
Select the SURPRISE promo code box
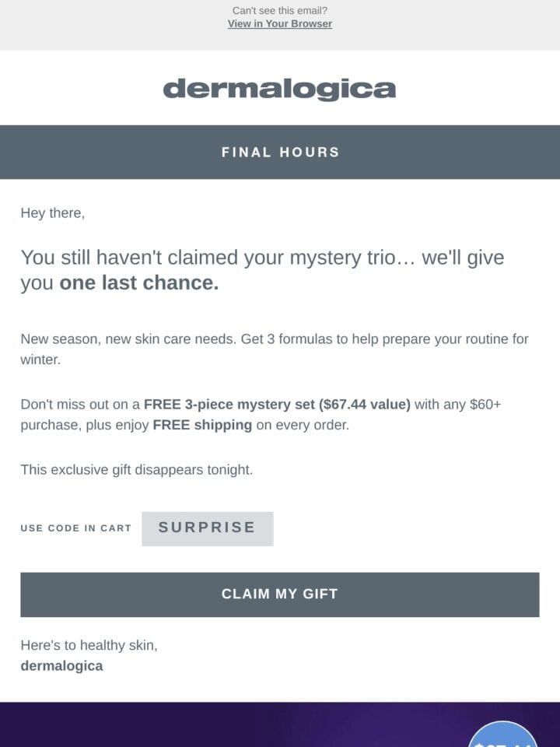208,528
